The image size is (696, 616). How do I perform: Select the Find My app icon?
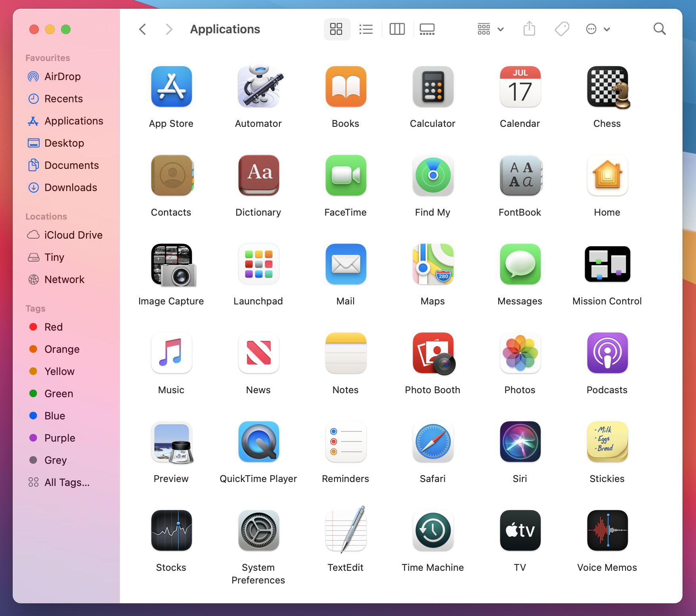(433, 175)
